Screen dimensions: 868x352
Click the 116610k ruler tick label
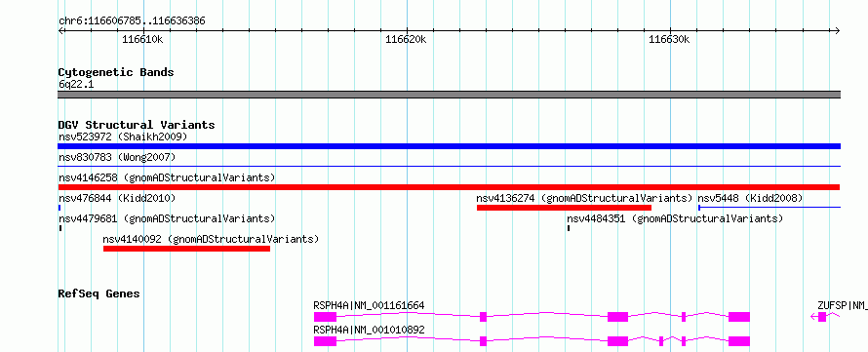coord(142,39)
